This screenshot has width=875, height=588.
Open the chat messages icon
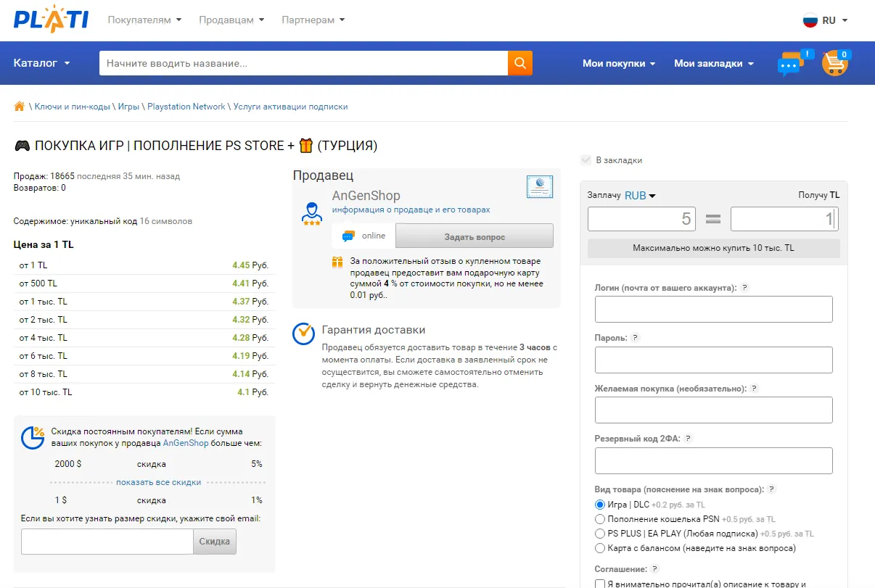pyautogui.click(x=794, y=62)
